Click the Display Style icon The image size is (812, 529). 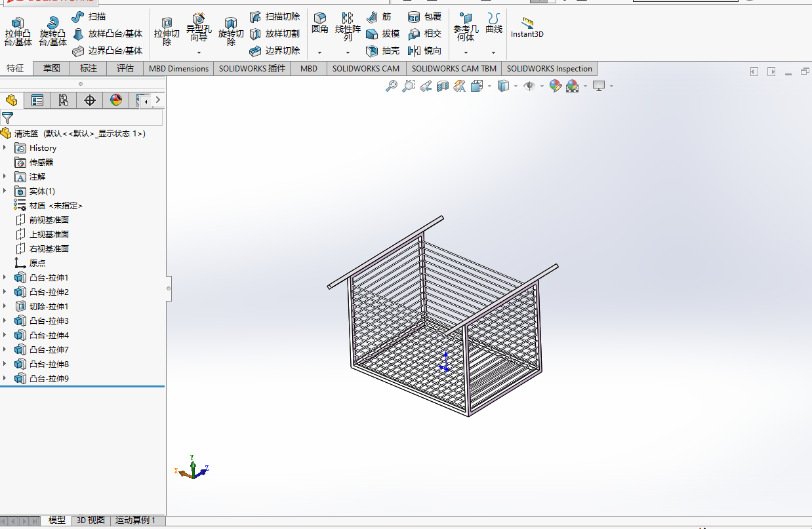[503, 86]
